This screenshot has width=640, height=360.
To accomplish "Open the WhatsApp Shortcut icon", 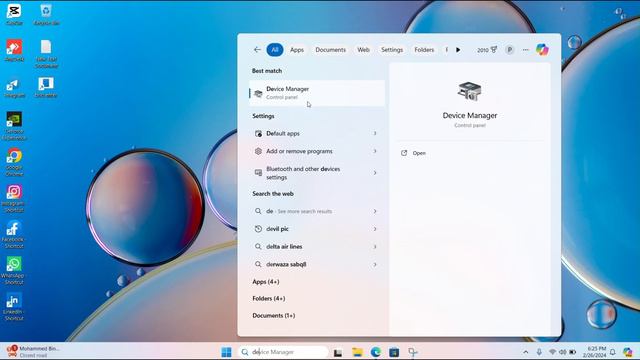I will click(x=13, y=271).
